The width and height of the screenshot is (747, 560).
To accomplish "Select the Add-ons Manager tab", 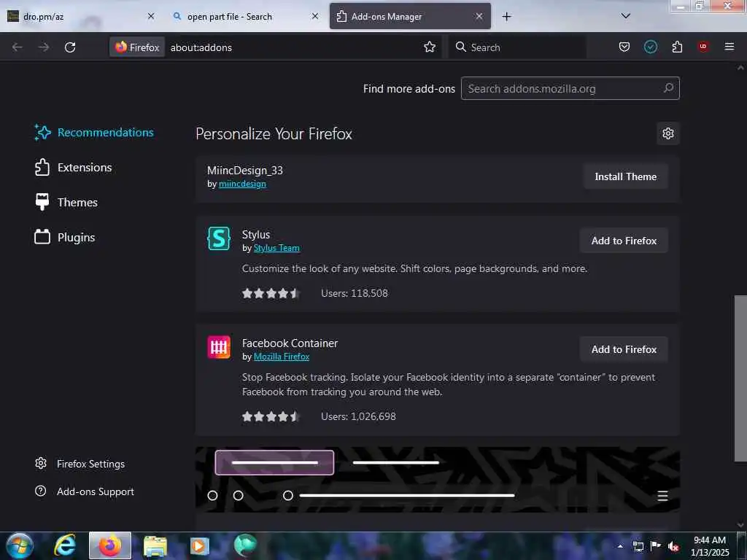I will coord(410,16).
